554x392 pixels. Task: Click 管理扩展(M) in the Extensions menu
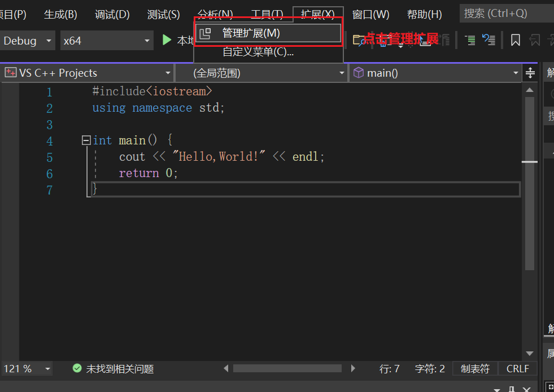(x=268, y=33)
